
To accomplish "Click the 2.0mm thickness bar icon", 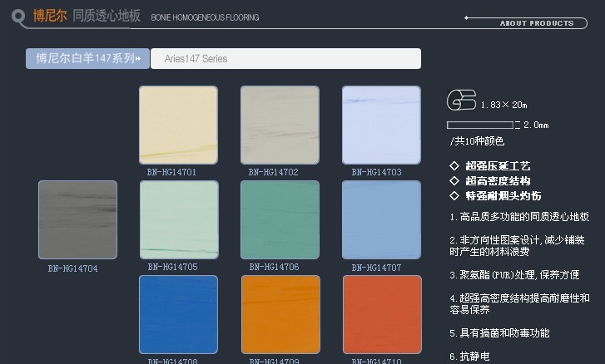I will pos(482,125).
